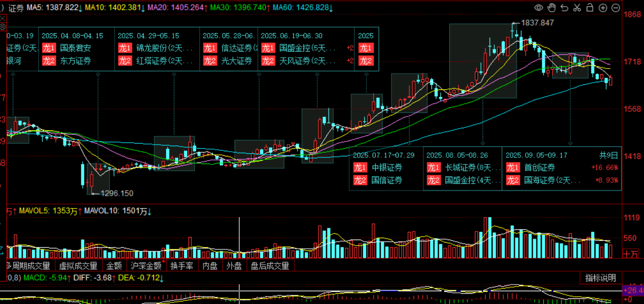Viewport: 644px width, 304px height.
Task: Click the 1568 price axis label
Action: (632, 109)
